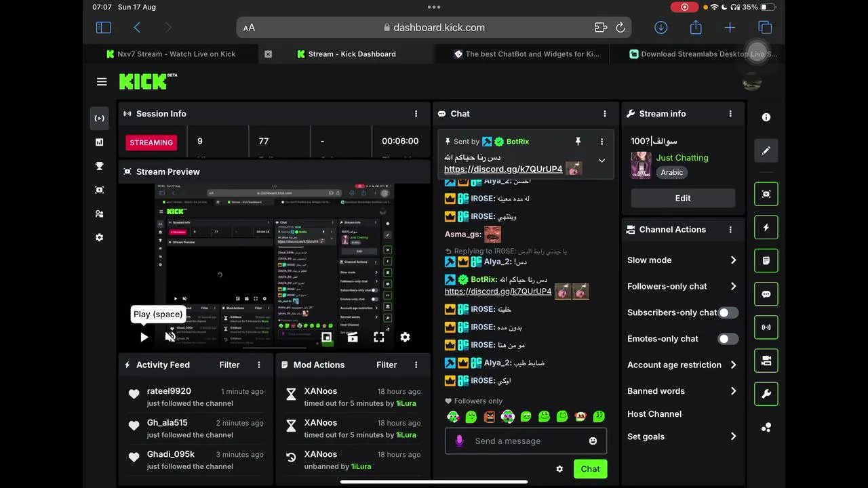
Task: Toggle Emotes-only chat switch
Action: (728, 339)
